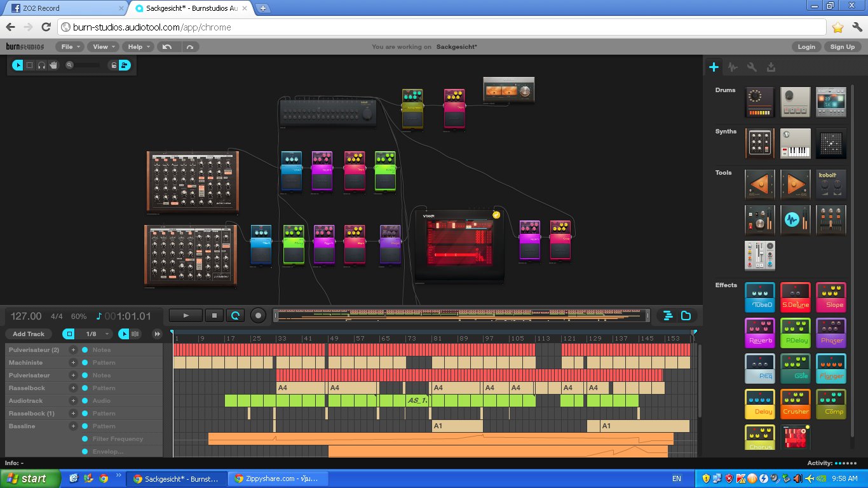Add the Delay effect pedal
Screen dimensions: 868x488
[x=760, y=404]
